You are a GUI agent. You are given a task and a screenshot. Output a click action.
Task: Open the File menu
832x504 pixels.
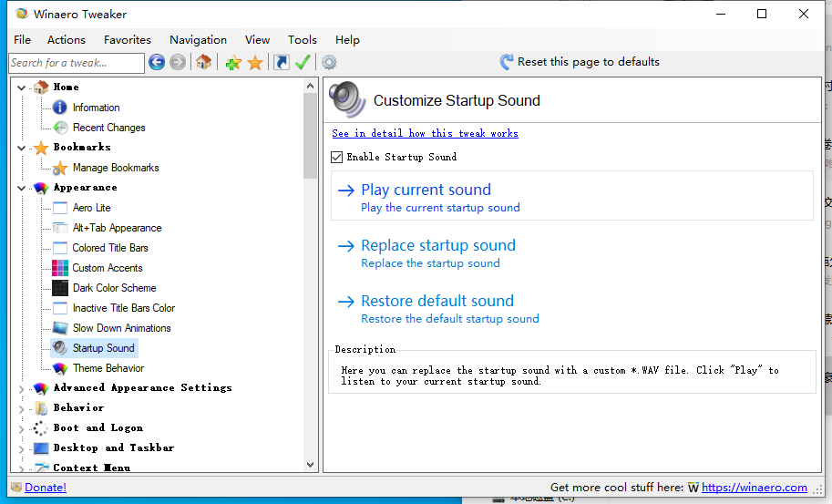coord(22,40)
